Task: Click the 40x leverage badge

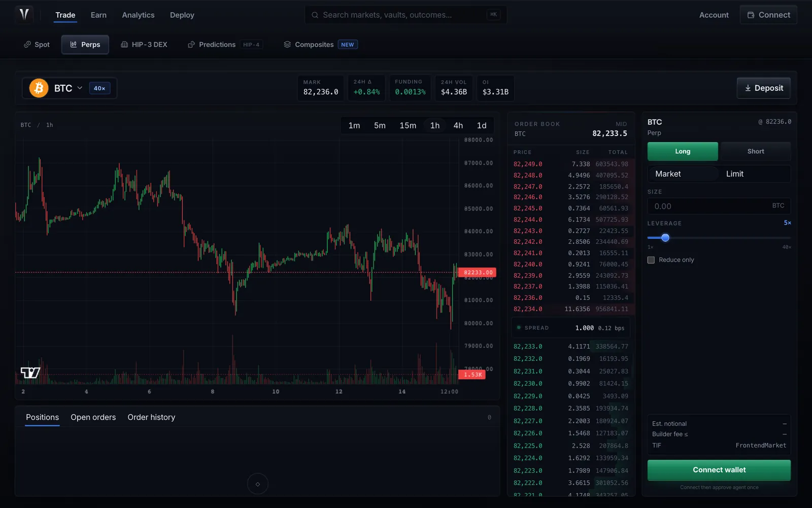Action: 99,88
